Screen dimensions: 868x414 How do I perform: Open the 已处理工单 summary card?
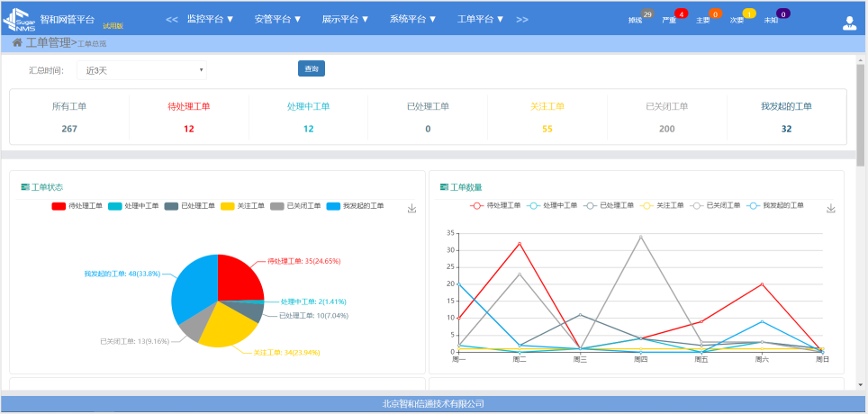428,117
